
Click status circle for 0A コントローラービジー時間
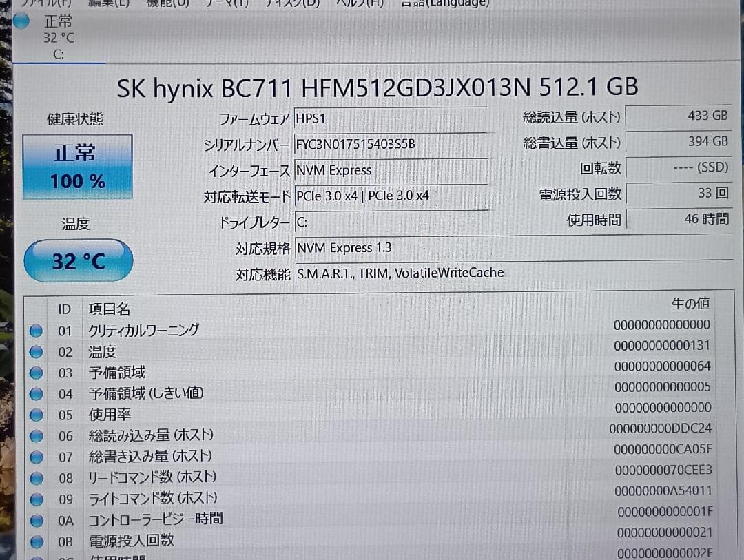37,520
